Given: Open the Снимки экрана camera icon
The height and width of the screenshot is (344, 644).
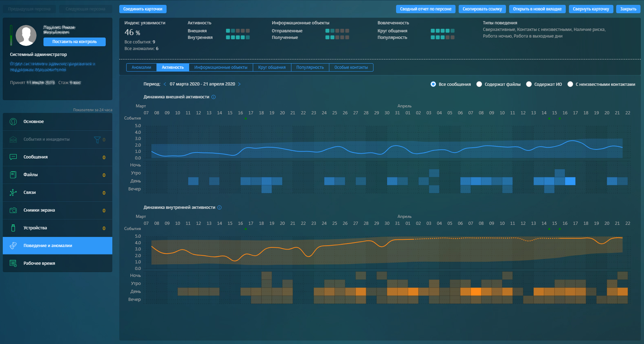Looking at the screenshot, I should click(x=13, y=210).
